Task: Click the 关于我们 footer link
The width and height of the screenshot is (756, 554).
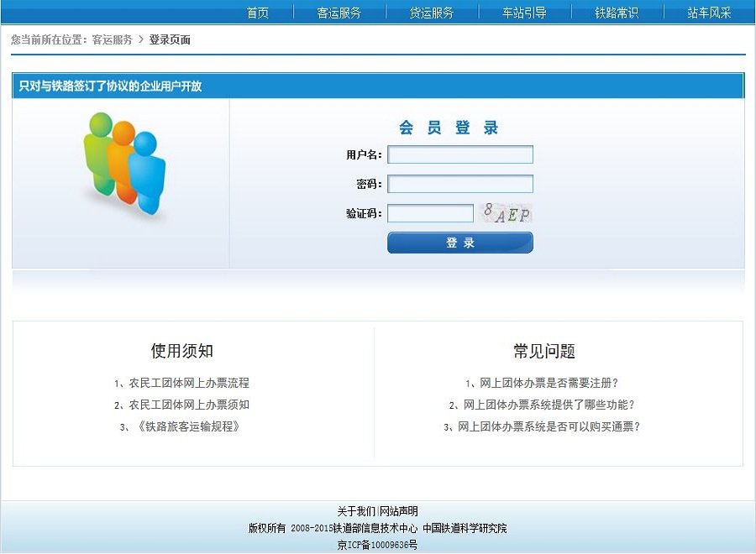Action: click(356, 511)
